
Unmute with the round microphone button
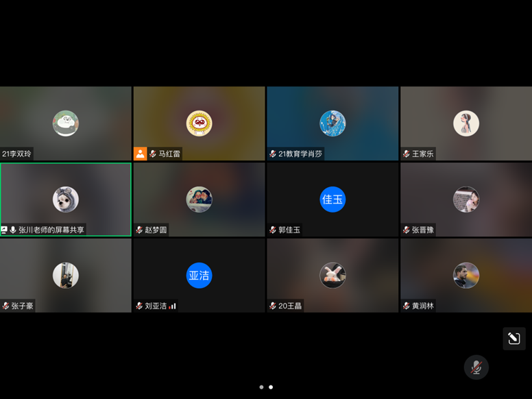point(476,367)
